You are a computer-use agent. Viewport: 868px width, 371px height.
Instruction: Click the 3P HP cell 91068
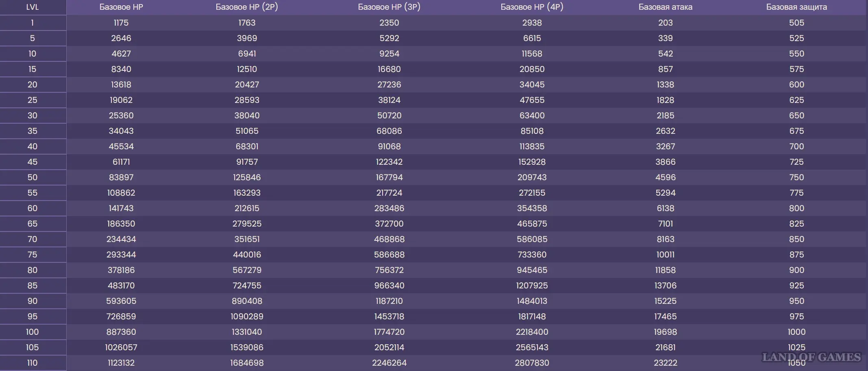coord(389,146)
